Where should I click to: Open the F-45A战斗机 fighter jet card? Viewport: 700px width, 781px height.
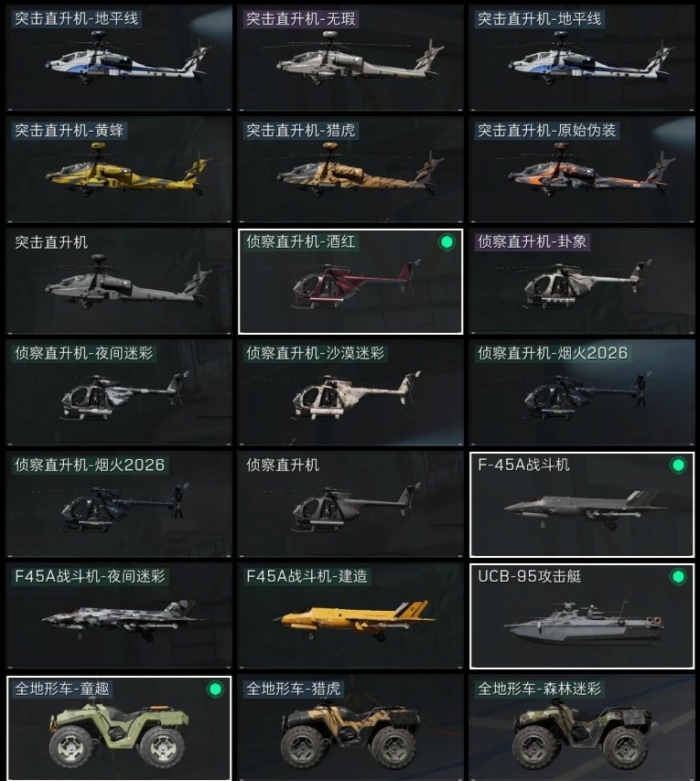click(582, 504)
